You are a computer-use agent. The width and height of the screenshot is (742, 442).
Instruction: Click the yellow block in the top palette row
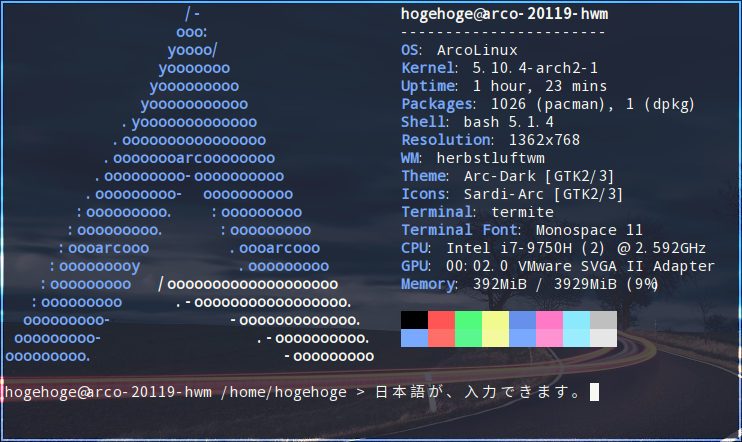tap(495, 320)
